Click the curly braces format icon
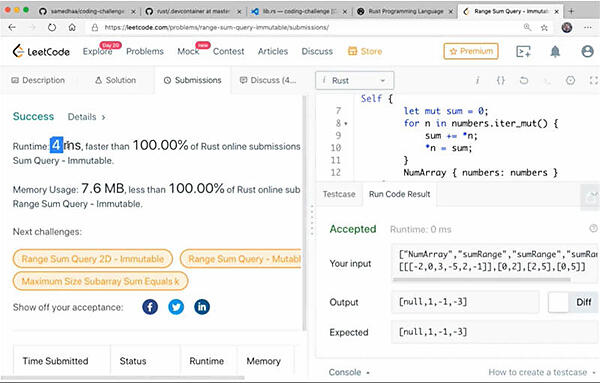This screenshot has height=383, width=600. 501,80
